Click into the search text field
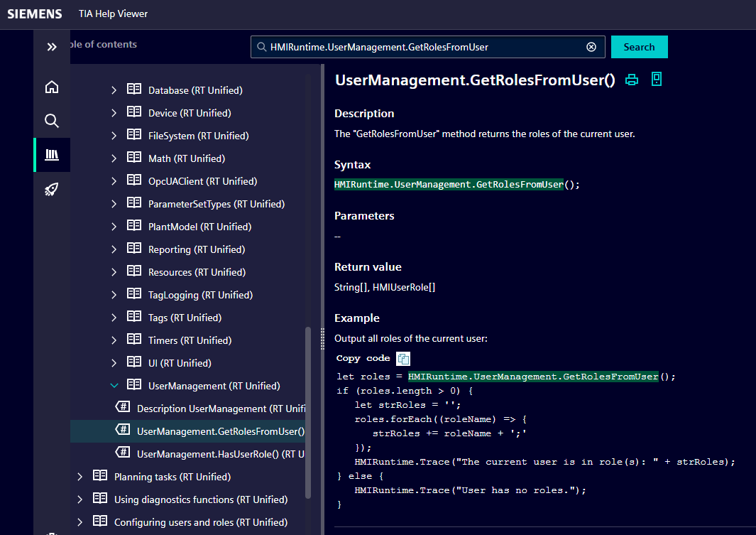The image size is (756, 535). click(x=426, y=47)
